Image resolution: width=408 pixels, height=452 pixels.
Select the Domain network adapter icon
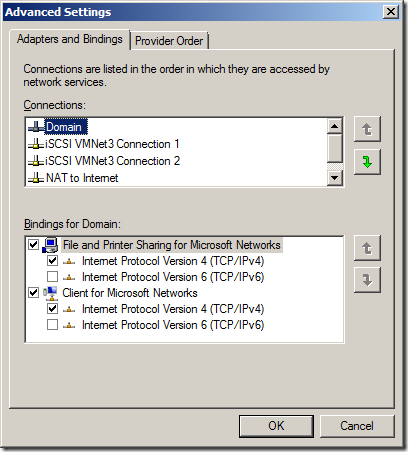pos(36,127)
